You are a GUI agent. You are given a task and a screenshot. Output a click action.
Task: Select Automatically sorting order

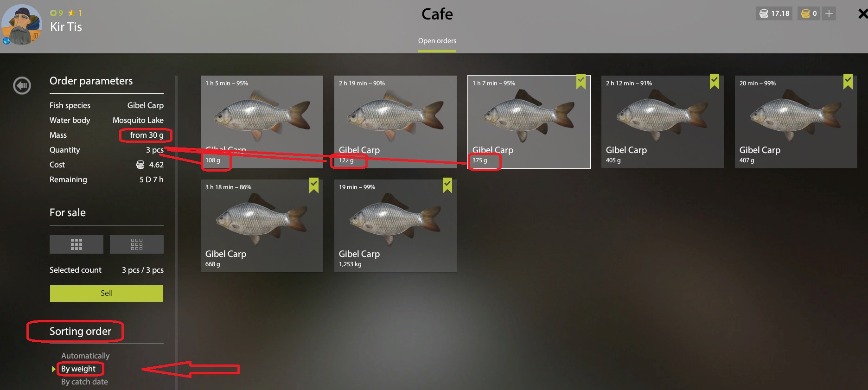(x=85, y=356)
